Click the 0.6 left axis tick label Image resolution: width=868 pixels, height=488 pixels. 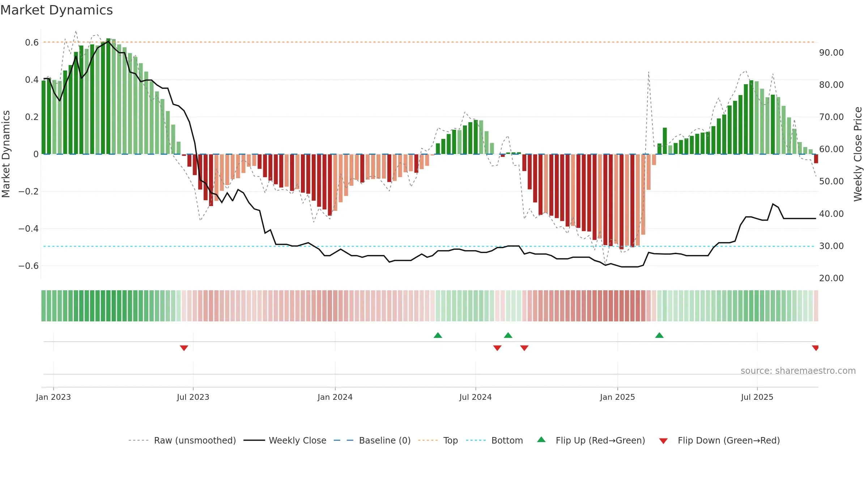click(x=32, y=42)
